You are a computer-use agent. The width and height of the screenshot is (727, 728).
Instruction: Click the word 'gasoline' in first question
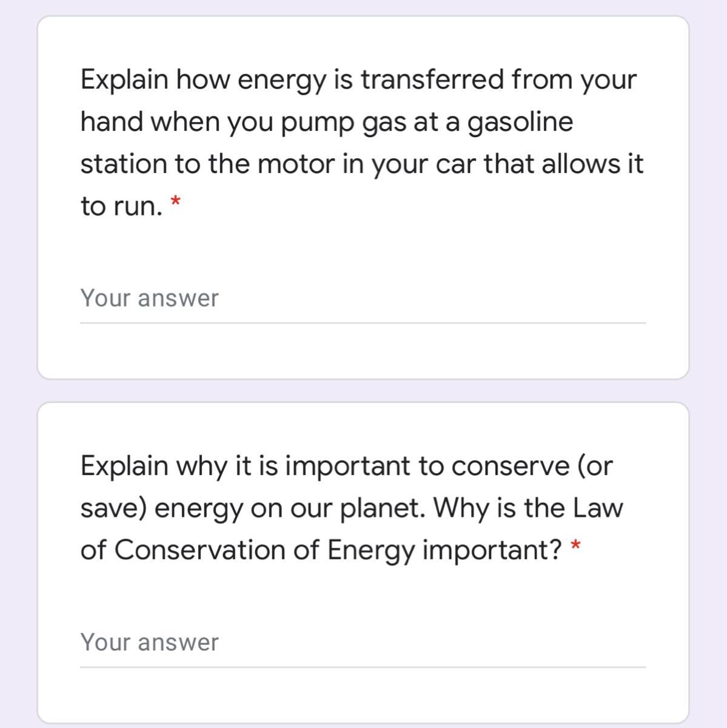pos(521,122)
